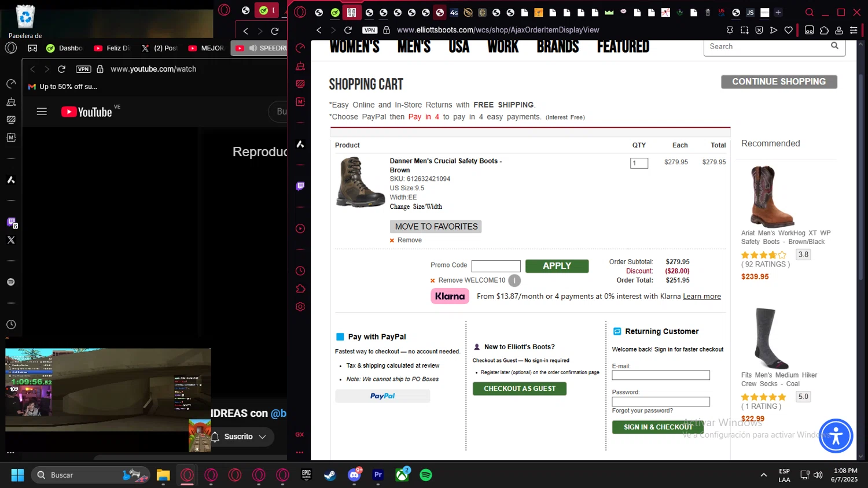868x488 pixels.
Task: Show hidden system tray icons chevron
Action: [x=764, y=475]
